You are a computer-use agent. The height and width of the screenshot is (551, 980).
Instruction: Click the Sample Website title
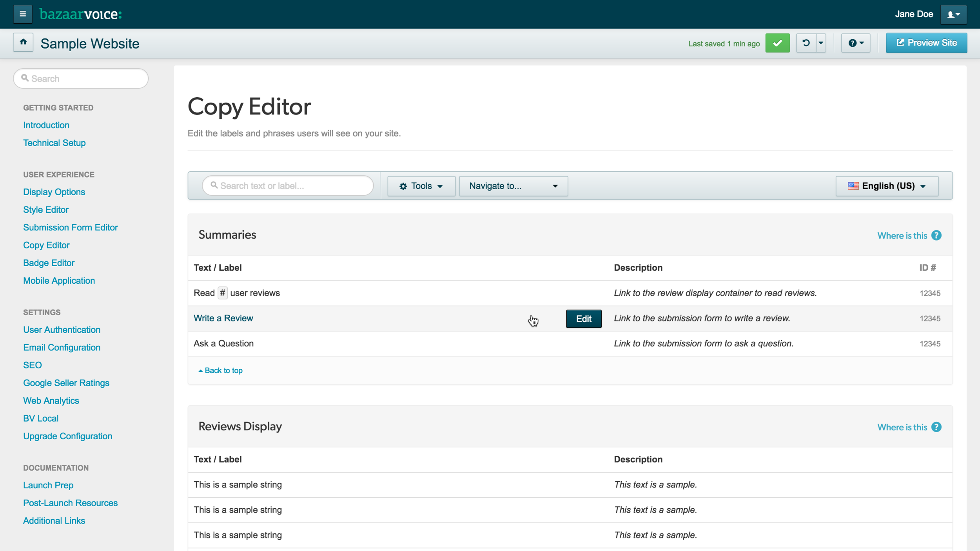(x=90, y=43)
